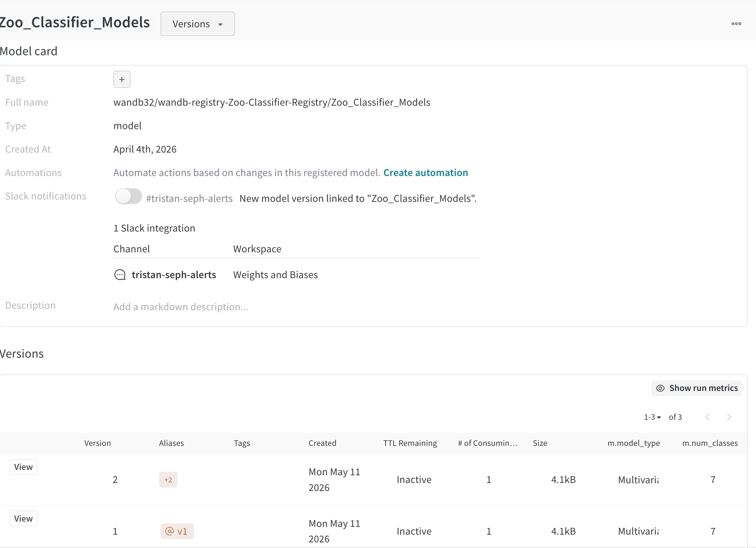Click 'Inactive' TTL cell in version 1 row
Viewport: 756px width, 548px height.
coord(414,531)
